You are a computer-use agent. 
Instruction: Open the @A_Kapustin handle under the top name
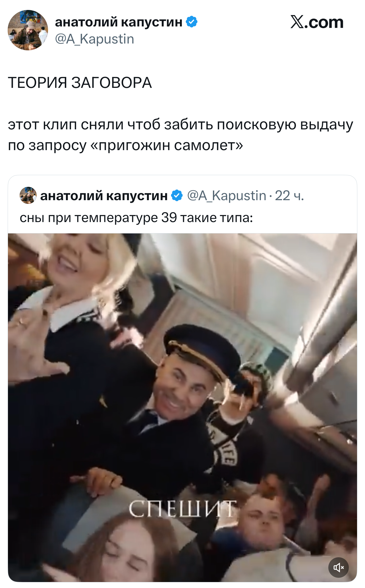click(94, 39)
